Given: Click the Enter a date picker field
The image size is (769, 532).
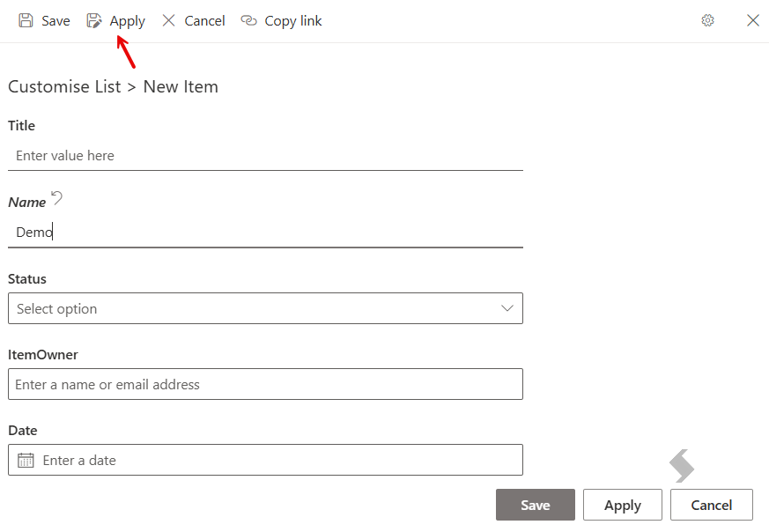Looking at the screenshot, I should click(x=265, y=460).
